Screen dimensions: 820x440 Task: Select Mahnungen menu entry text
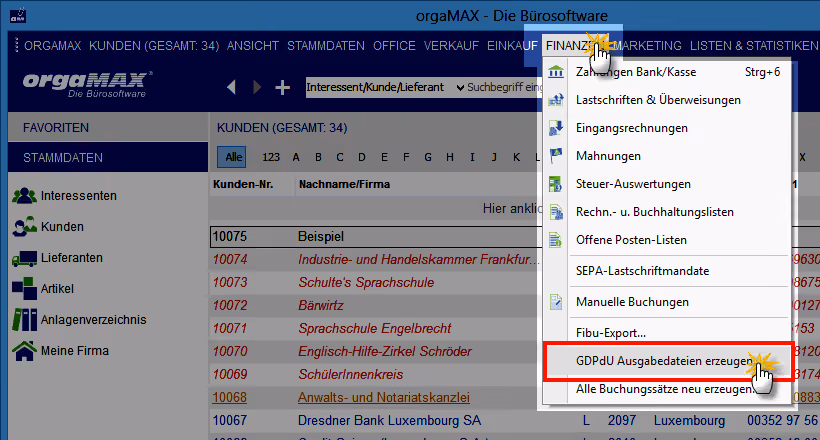tap(608, 156)
